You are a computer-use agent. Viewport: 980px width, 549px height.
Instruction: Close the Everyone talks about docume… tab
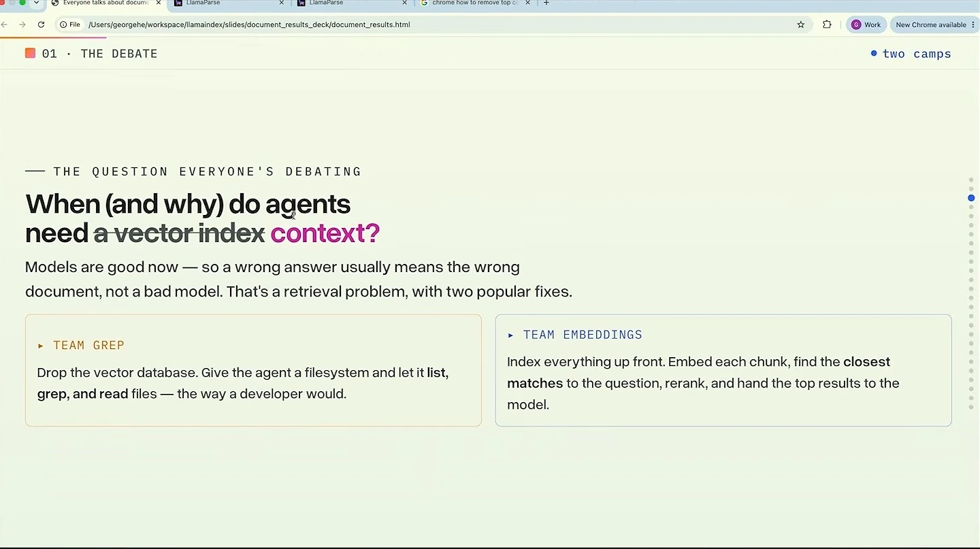159,3
